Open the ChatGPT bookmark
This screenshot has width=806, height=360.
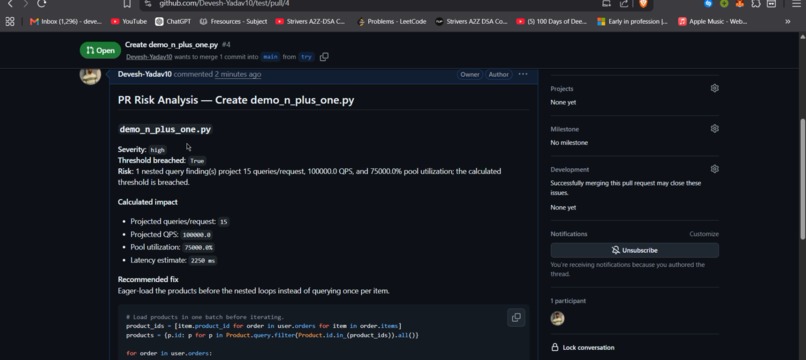tap(173, 22)
